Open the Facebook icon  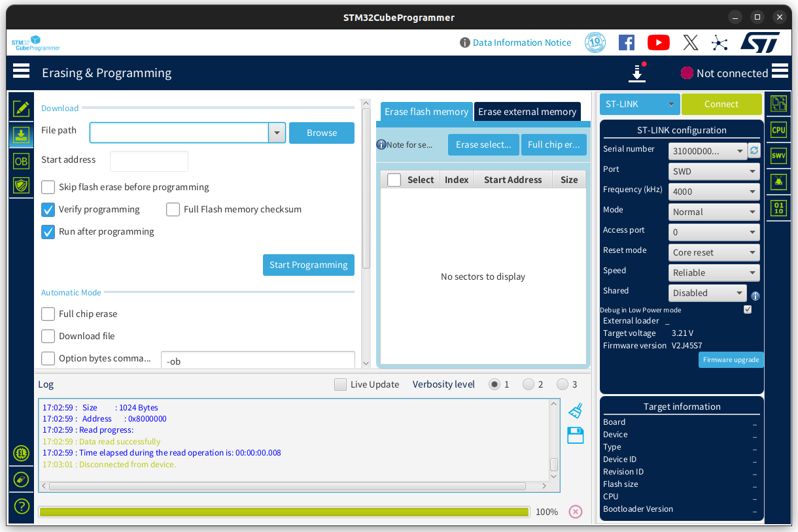627,42
